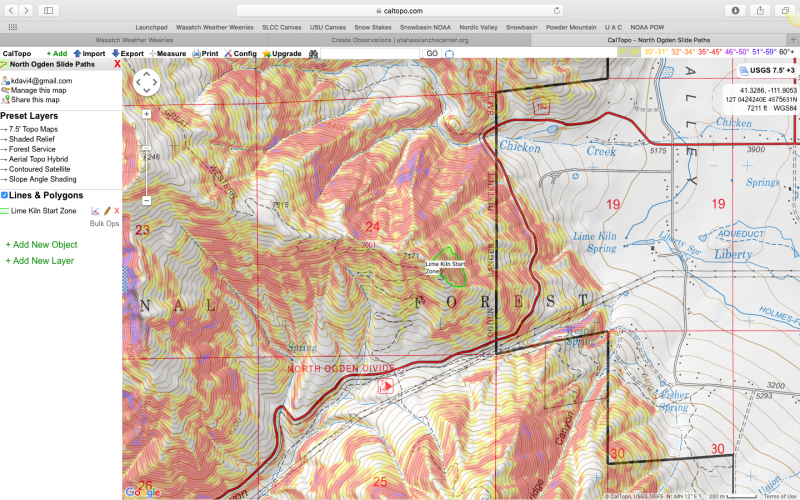Click the GO search button
Screen dimensions: 800x500
(432, 54)
